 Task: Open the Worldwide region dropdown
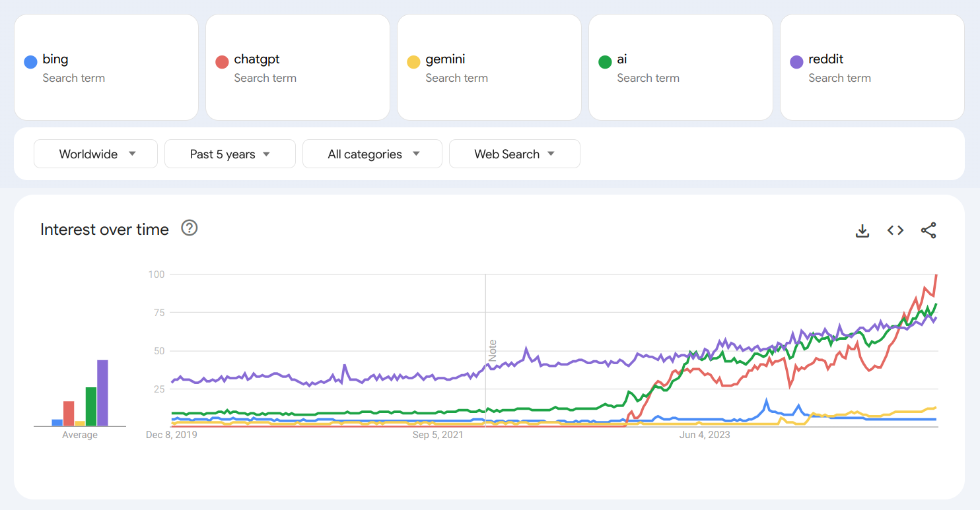point(96,154)
